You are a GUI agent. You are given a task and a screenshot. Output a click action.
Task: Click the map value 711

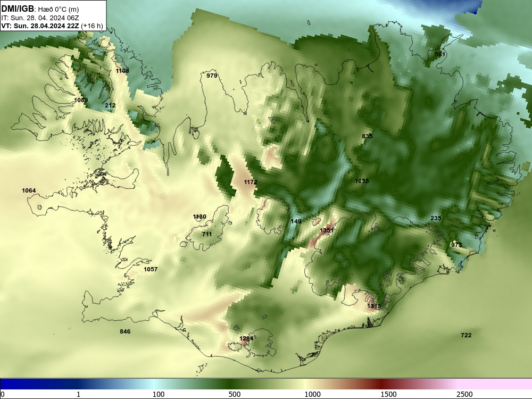pyautogui.click(x=207, y=234)
